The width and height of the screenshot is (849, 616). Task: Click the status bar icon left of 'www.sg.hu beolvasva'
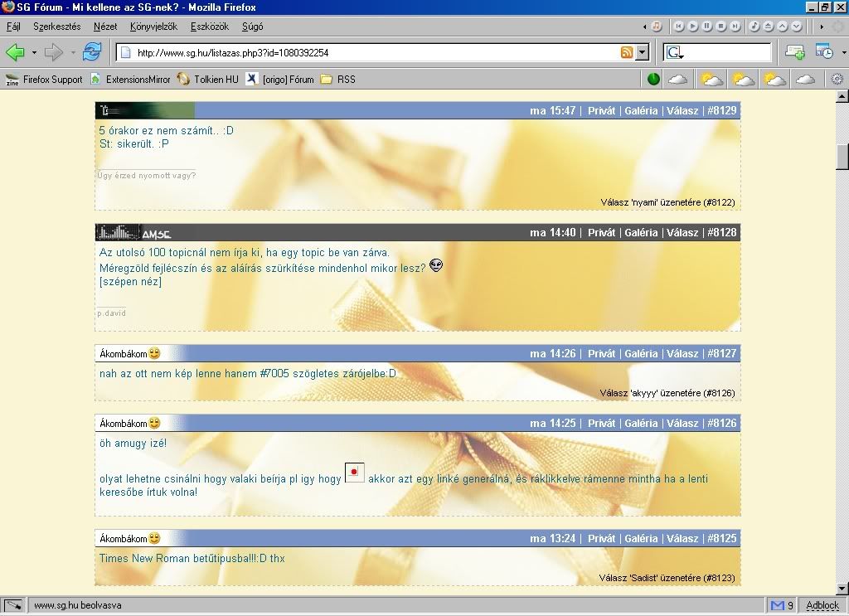pos(13,605)
